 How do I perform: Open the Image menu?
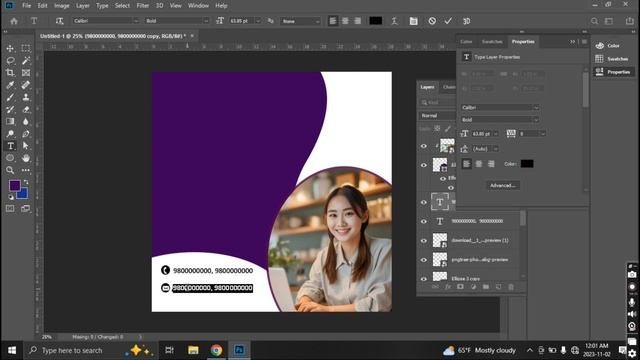(x=62, y=6)
